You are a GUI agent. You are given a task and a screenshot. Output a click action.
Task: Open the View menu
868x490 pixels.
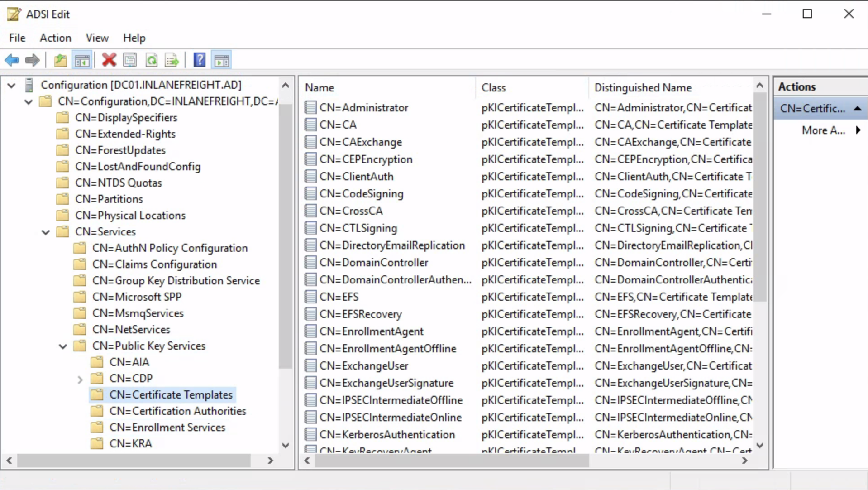97,38
